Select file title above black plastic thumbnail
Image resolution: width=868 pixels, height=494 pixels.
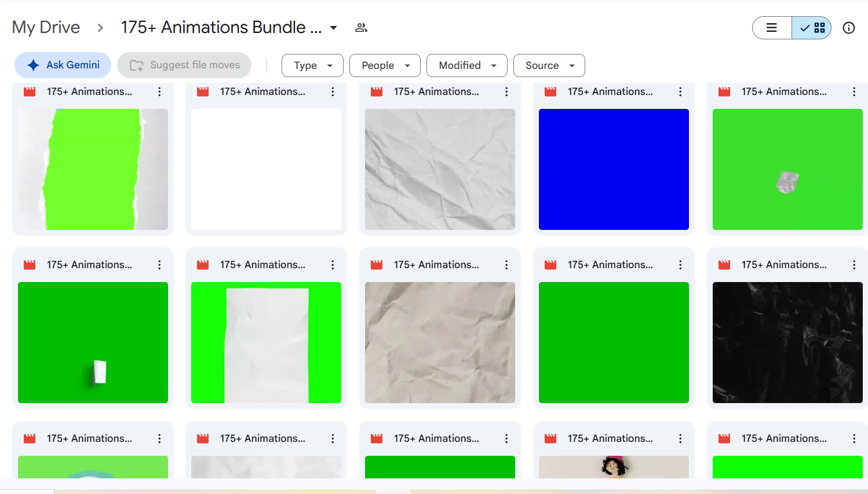tap(784, 265)
